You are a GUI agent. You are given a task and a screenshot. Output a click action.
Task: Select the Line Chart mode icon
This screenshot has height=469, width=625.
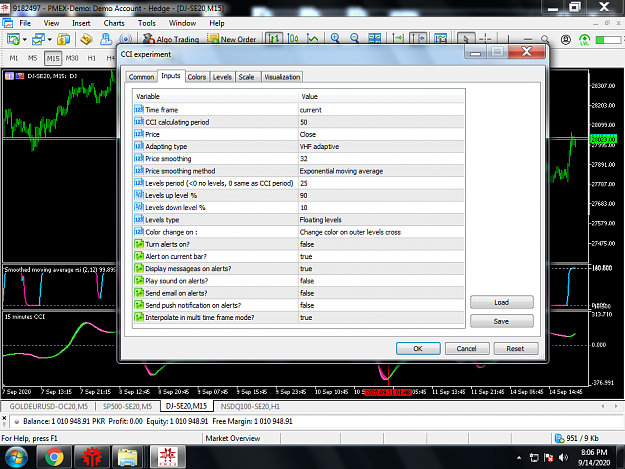click(x=313, y=39)
